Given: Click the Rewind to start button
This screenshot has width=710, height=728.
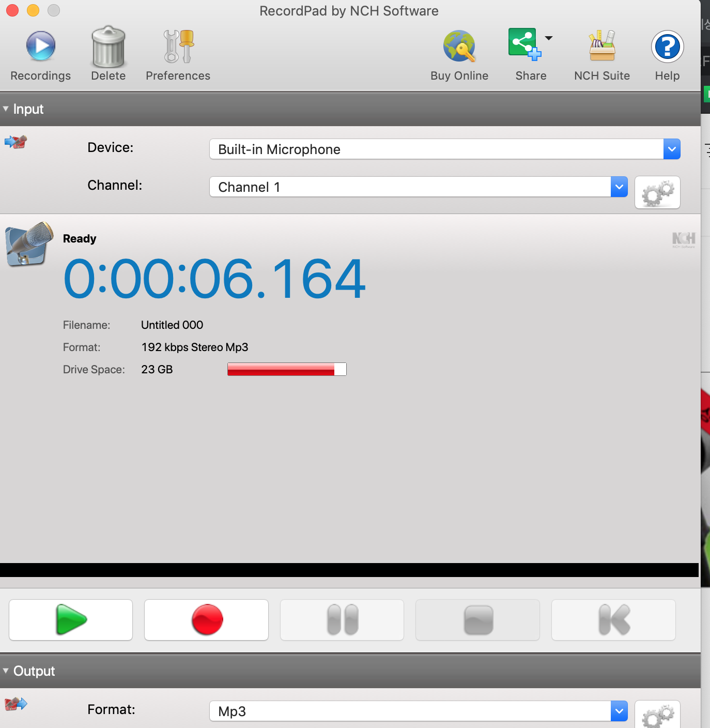Looking at the screenshot, I should pyautogui.click(x=613, y=620).
